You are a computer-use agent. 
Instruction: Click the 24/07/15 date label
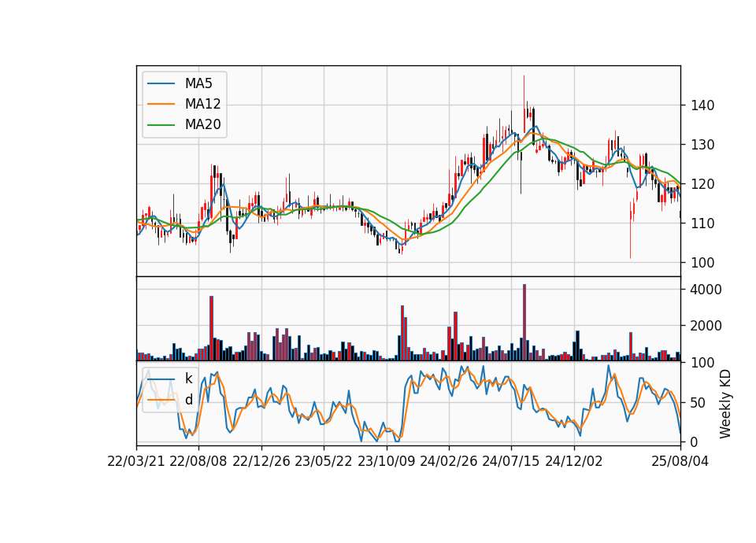pyautogui.click(x=511, y=461)
